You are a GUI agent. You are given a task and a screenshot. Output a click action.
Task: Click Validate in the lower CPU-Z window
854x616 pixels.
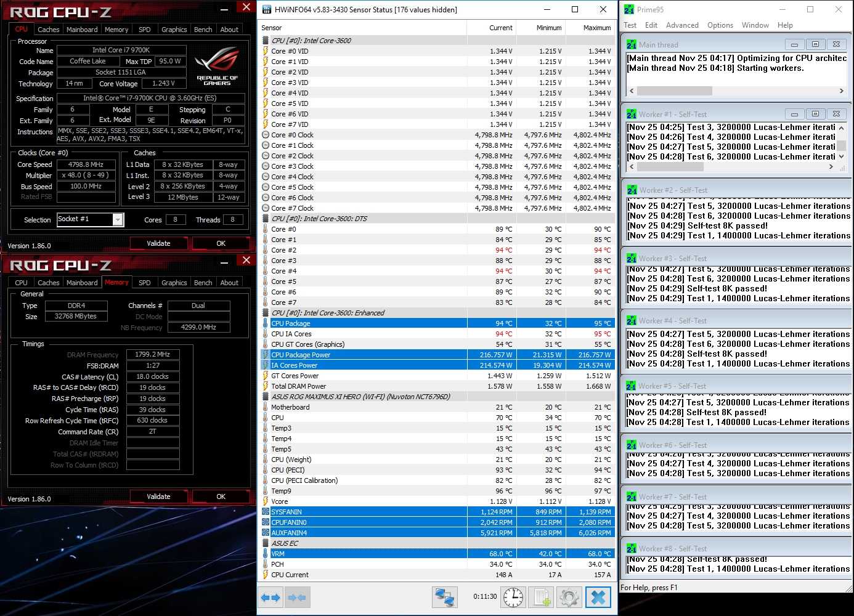[x=158, y=496]
